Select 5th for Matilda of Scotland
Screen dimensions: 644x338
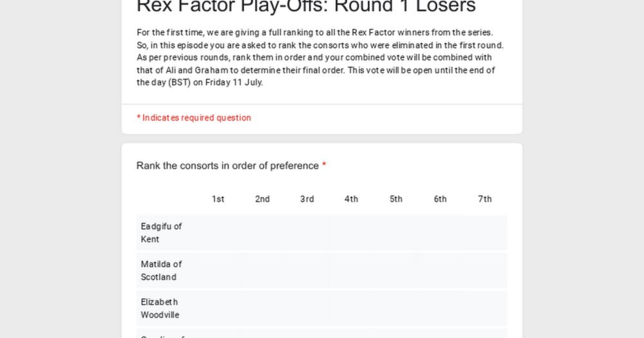click(x=396, y=270)
